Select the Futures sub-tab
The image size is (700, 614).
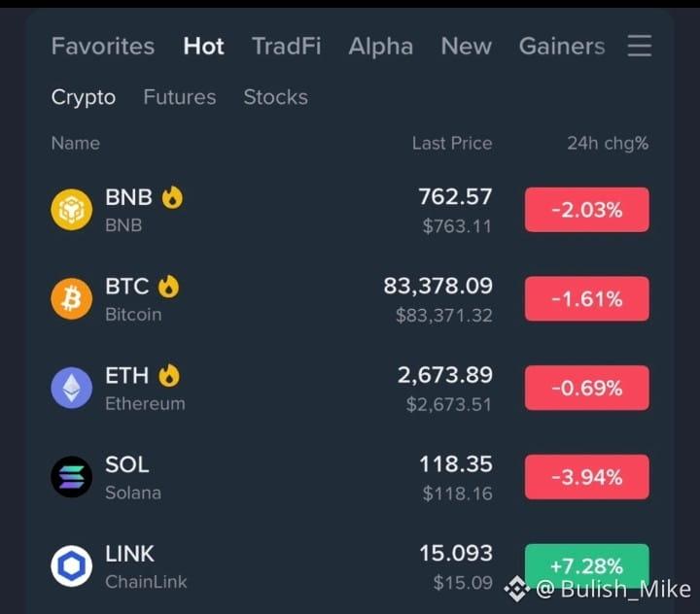(180, 97)
